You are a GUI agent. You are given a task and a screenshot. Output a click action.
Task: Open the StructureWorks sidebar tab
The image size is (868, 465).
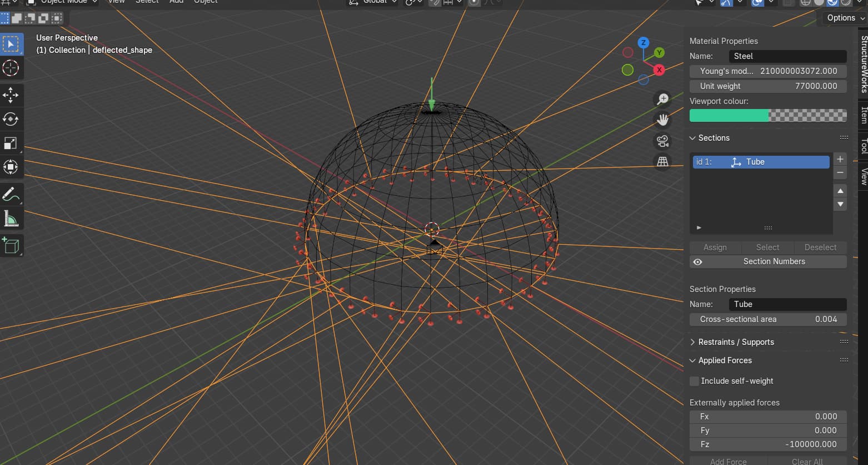pos(864,63)
